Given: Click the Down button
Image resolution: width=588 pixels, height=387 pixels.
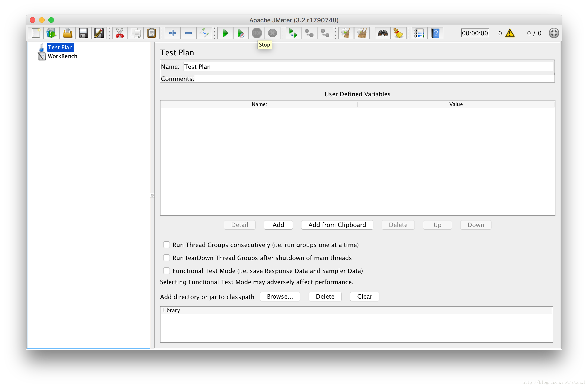Looking at the screenshot, I should 476,225.
